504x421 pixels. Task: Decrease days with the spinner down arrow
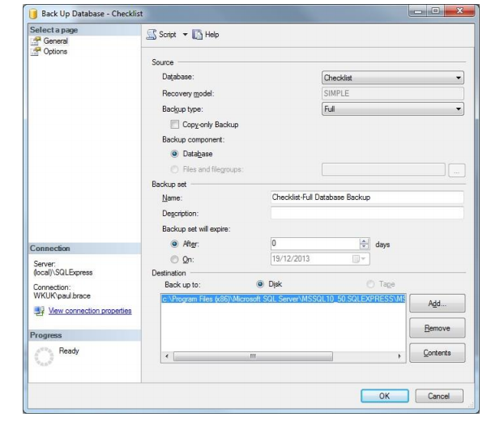[x=364, y=247]
